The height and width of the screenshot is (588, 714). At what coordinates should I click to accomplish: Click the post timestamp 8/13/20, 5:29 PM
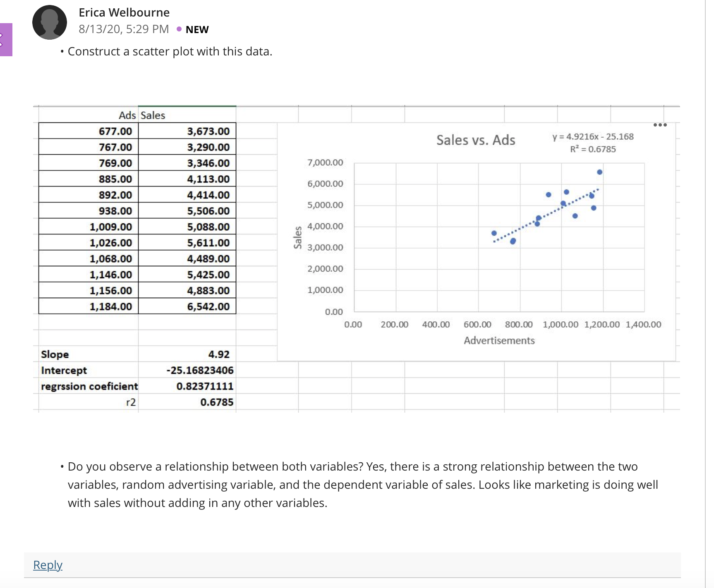(x=124, y=29)
